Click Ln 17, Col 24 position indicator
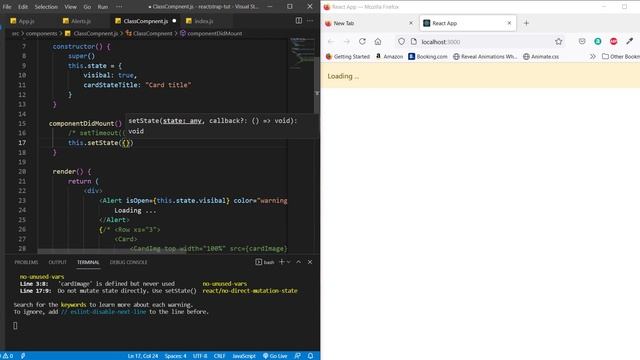 coord(143,356)
